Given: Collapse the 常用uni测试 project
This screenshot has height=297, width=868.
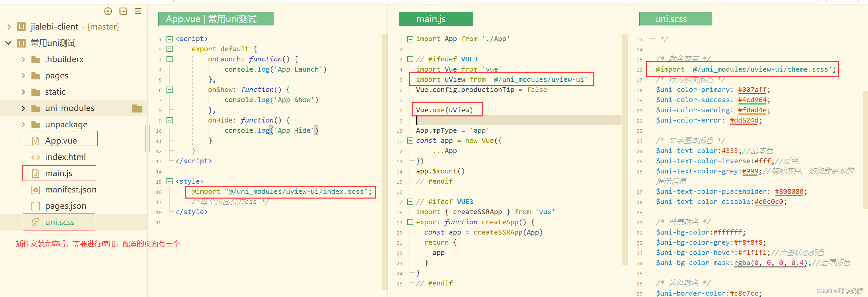Looking at the screenshot, I should tap(9, 43).
